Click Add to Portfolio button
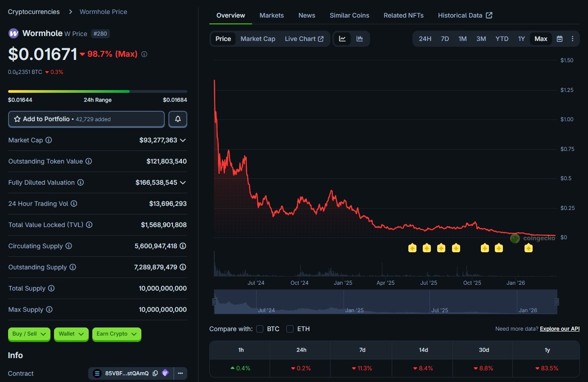Image resolution: width=588 pixels, height=382 pixels. point(86,119)
